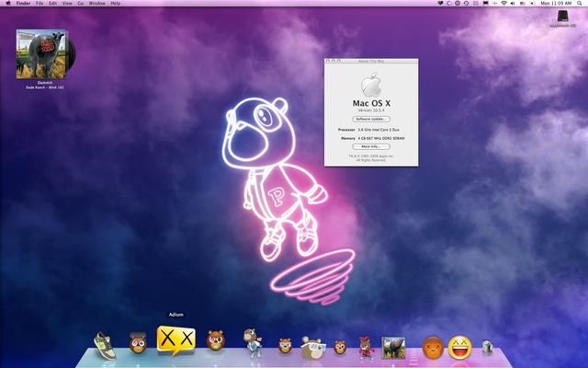Launch the orange monkey face dock icon
The width and height of the screenshot is (588, 368).
pos(433,348)
